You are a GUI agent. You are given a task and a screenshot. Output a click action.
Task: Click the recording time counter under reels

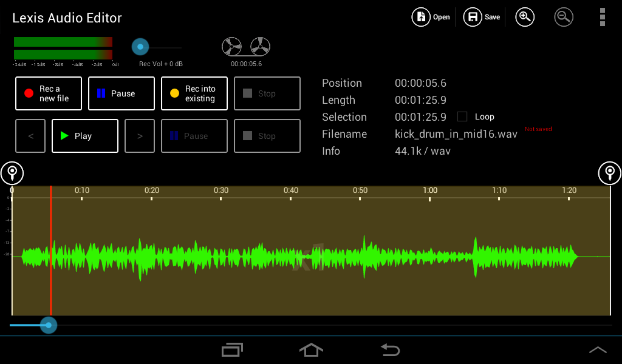tap(247, 64)
